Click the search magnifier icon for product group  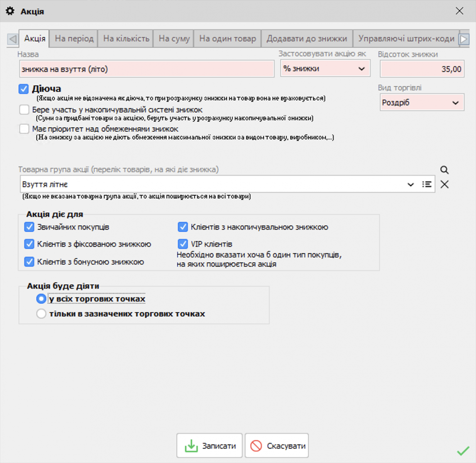coord(444,170)
